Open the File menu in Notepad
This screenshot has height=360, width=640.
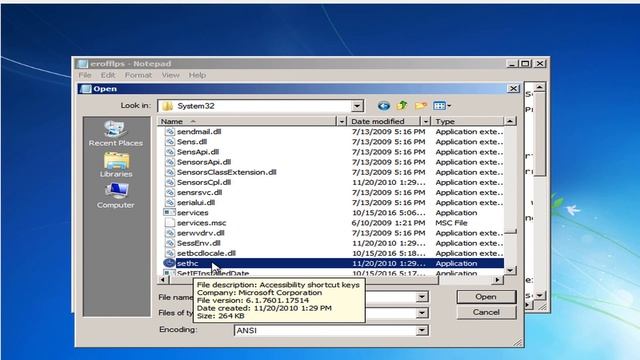point(85,75)
